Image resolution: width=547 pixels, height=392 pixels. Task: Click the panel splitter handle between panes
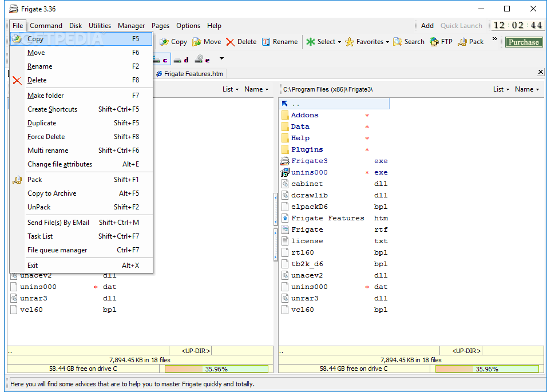[x=276, y=227]
